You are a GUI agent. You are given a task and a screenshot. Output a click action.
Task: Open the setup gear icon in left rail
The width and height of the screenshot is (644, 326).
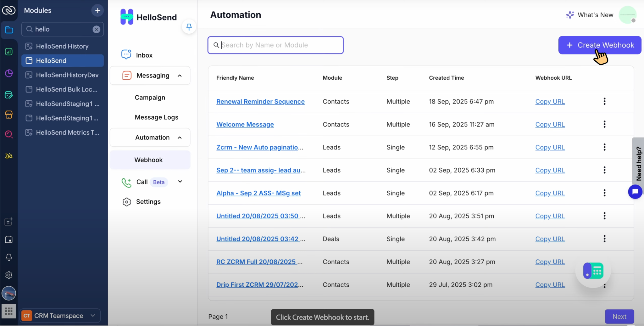click(x=9, y=275)
